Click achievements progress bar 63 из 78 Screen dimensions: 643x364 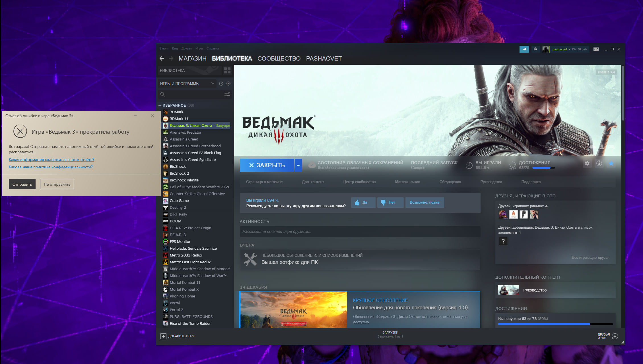pyautogui.click(x=555, y=324)
